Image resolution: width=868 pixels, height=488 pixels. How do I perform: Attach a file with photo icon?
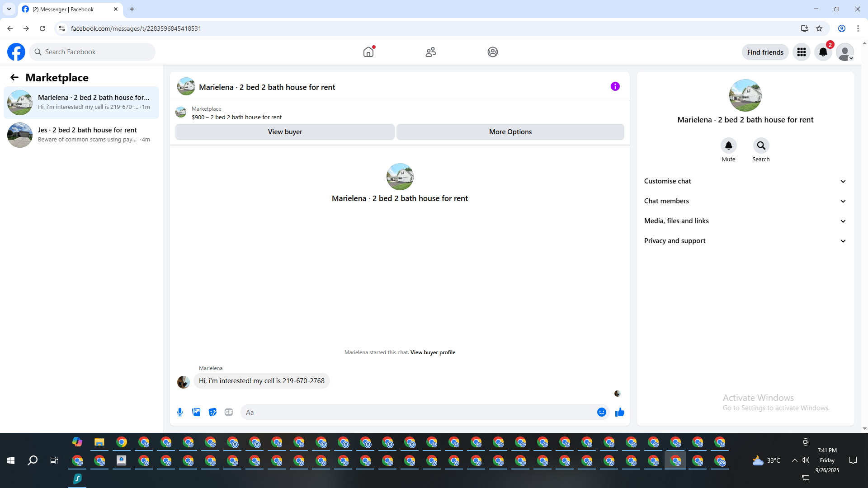[196, 412]
